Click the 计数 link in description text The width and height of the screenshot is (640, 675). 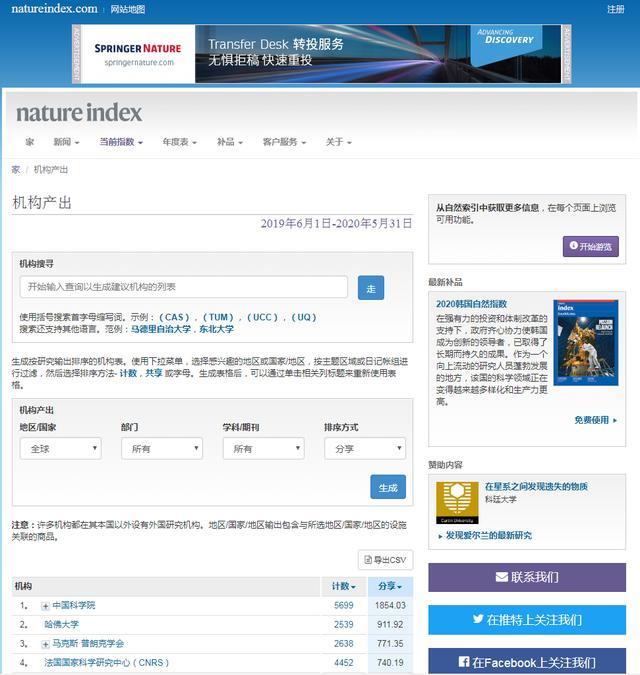[x=128, y=373]
